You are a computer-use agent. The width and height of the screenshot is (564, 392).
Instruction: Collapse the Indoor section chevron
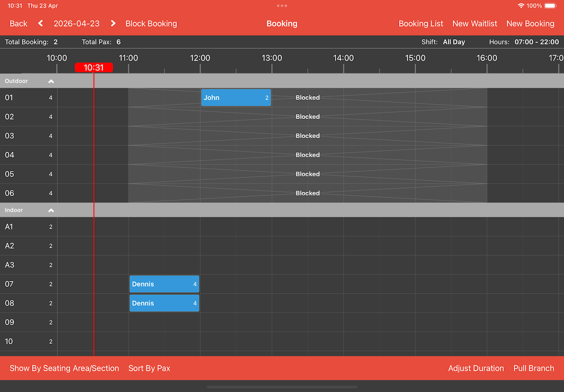(x=51, y=210)
